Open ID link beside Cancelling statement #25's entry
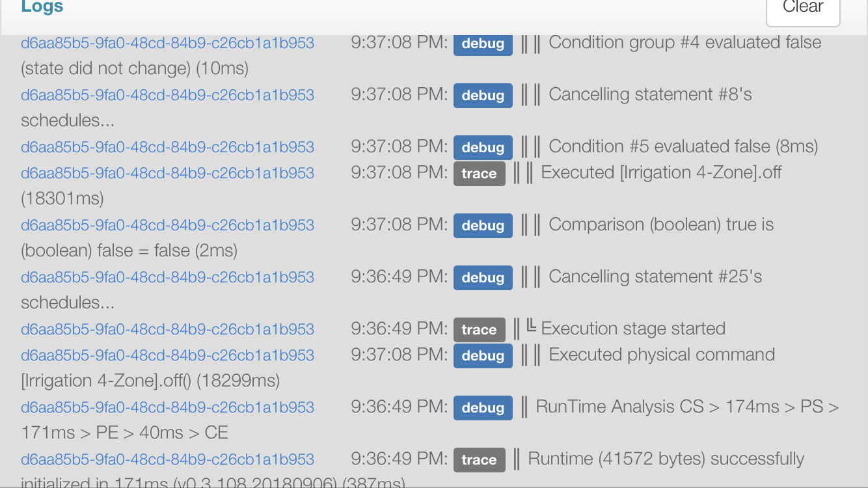868x488 pixels. 168,277
